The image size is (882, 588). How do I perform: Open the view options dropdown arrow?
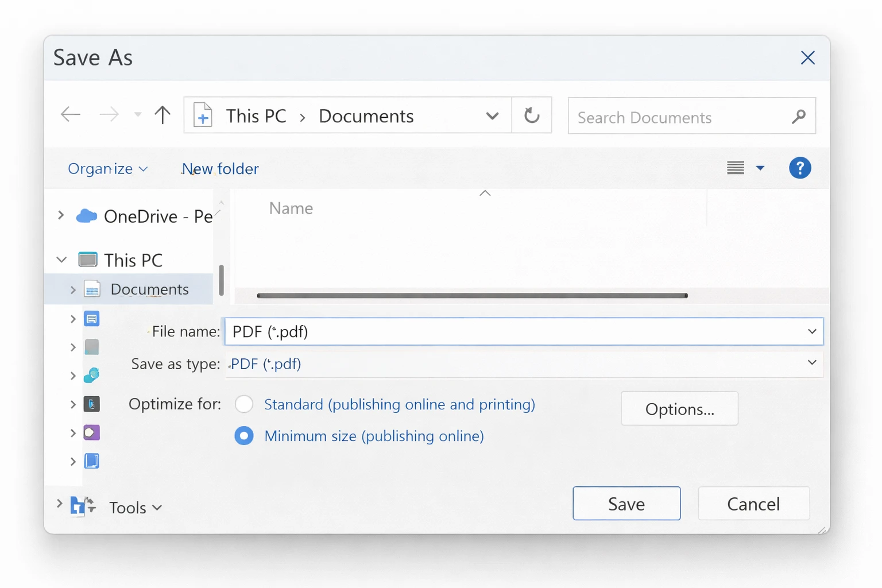pos(760,168)
